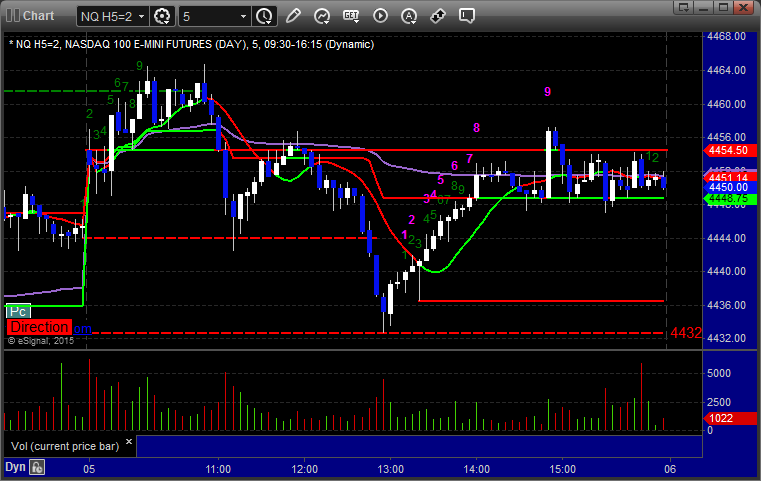The width and height of the screenshot is (761, 481).
Task: Click the 1022 volume value tag
Action: [x=729, y=418]
